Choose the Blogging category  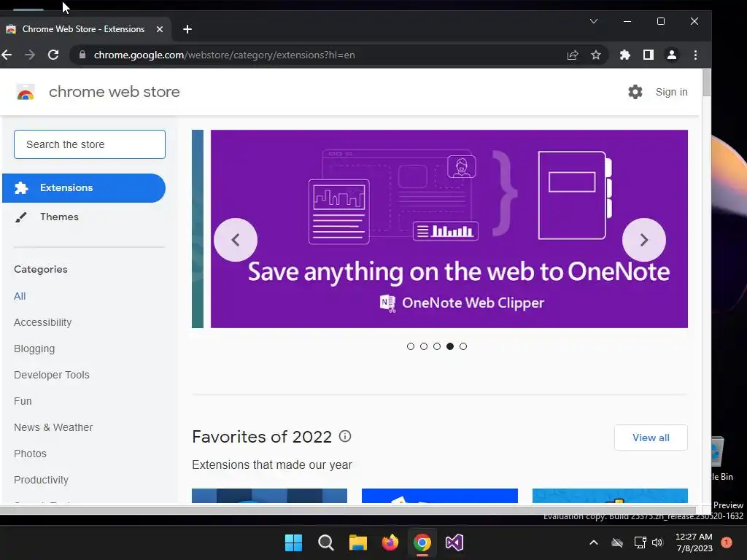[34, 349]
